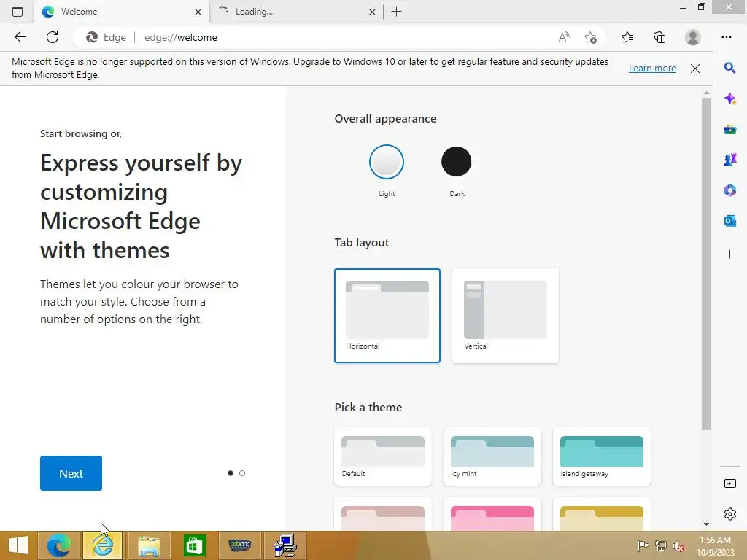Open sidebar settings gear icon
The height and width of the screenshot is (560, 747).
tap(729, 514)
